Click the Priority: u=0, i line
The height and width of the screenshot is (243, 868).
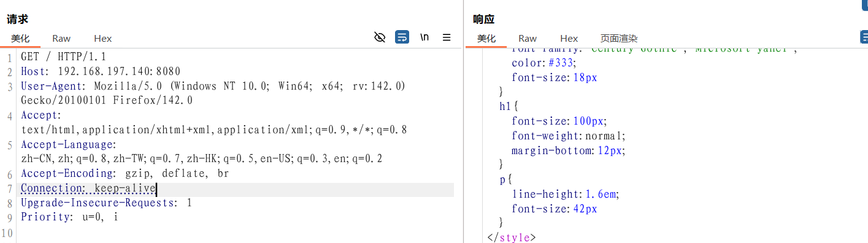(69, 217)
